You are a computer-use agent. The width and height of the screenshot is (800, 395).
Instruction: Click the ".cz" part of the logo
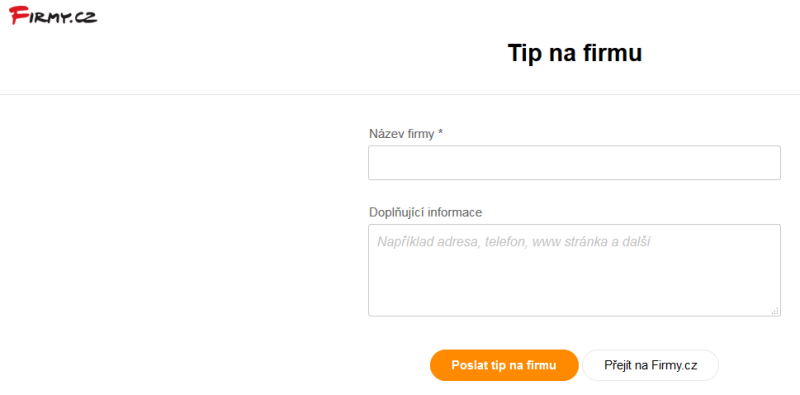(x=84, y=18)
